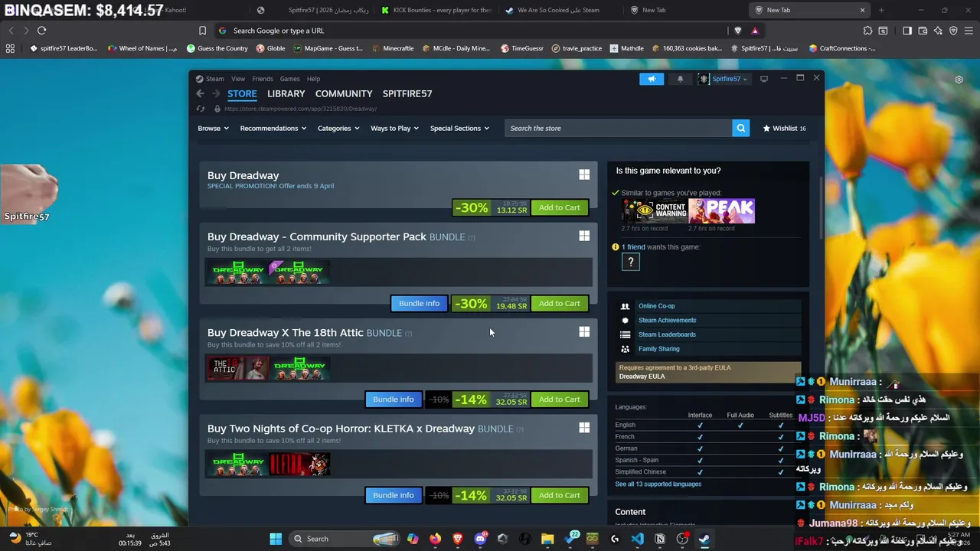Click Windows icon on 18th Attic bundle
Viewport: 980px width, 551px height.
click(x=584, y=331)
